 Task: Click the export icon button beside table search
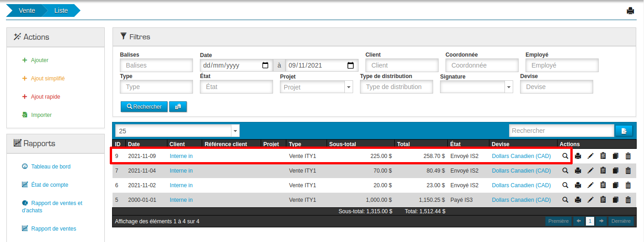point(623,131)
